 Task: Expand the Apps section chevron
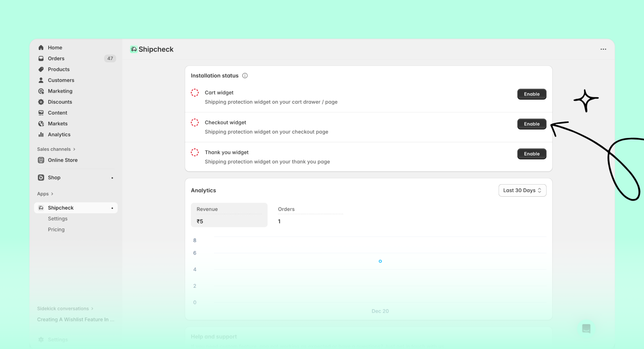(x=52, y=194)
